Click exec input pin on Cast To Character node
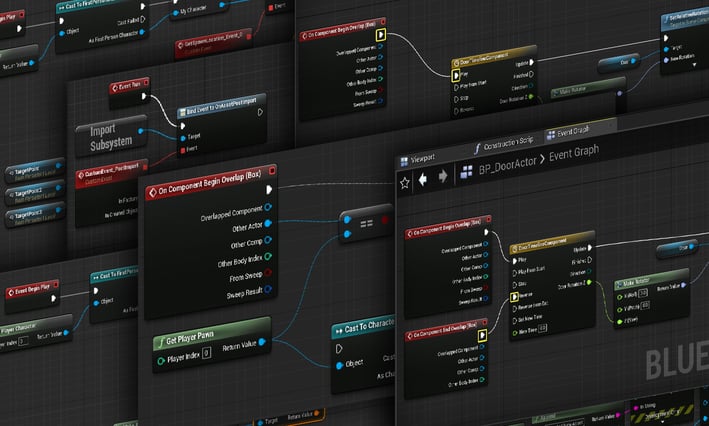Viewport: 709px width, 426px height. click(x=339, y=349)
